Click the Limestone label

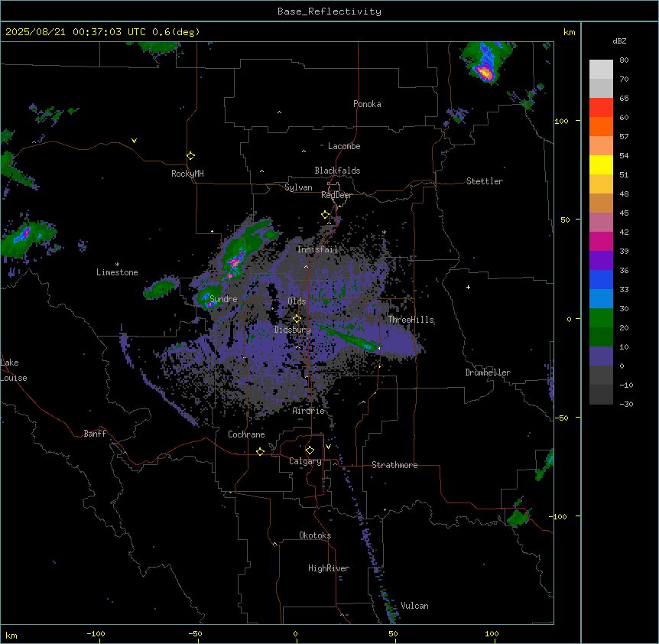[x=117, y=272]
